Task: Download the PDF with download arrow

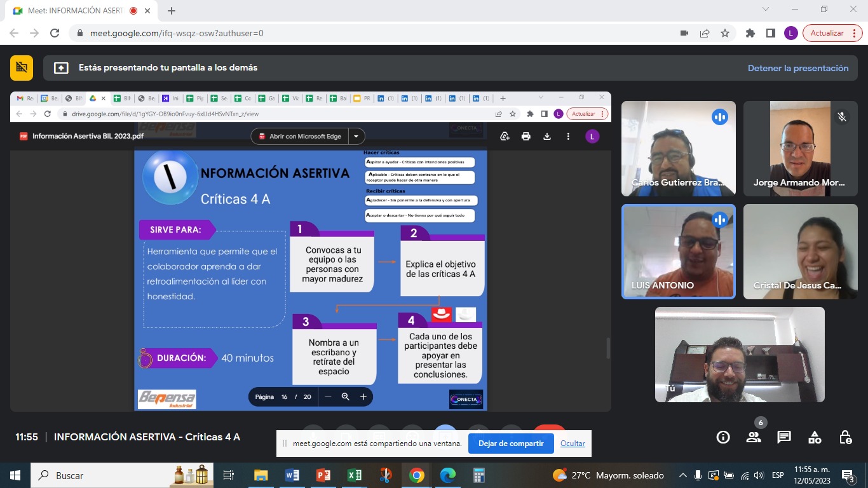Action: (546, 136)
